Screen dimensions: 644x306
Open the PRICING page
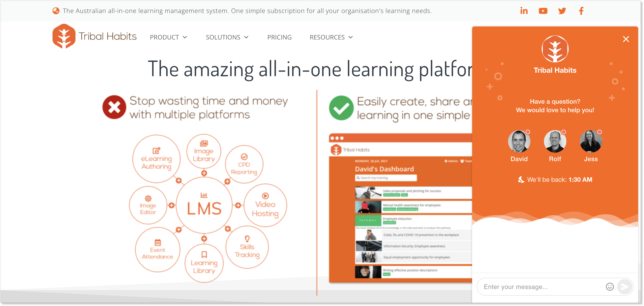tap(279, 37)
